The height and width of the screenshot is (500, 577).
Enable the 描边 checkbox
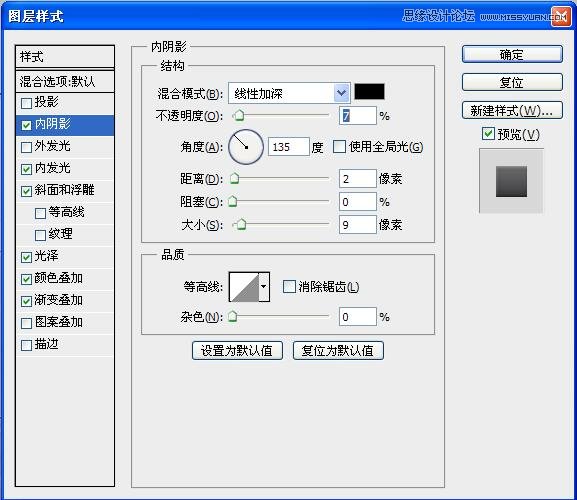click(26, 345)
